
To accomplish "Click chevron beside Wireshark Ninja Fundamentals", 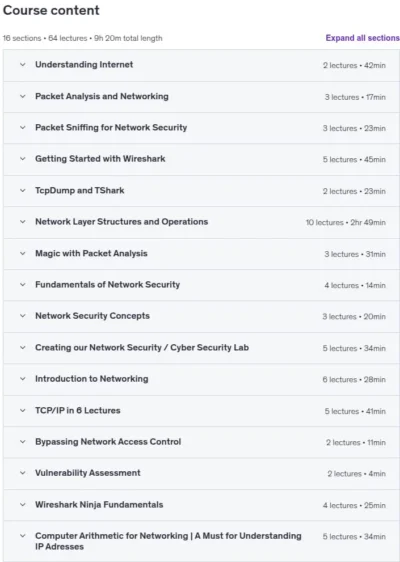I will coord(23,505).
